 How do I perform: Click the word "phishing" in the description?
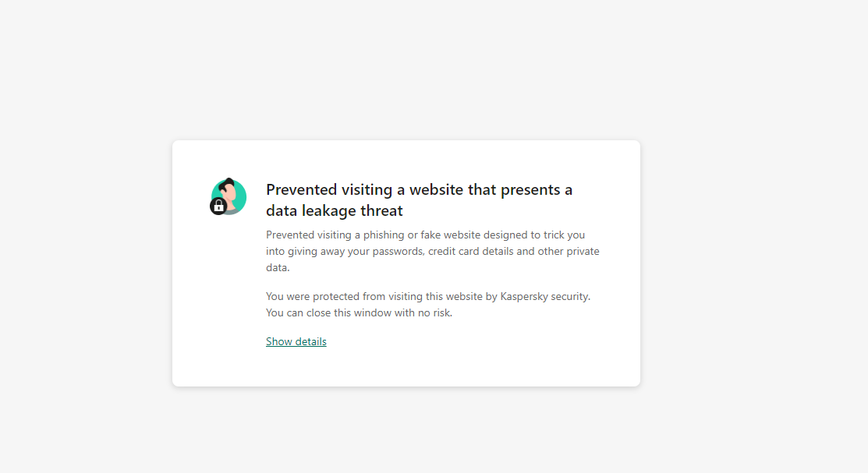[384, 235]
